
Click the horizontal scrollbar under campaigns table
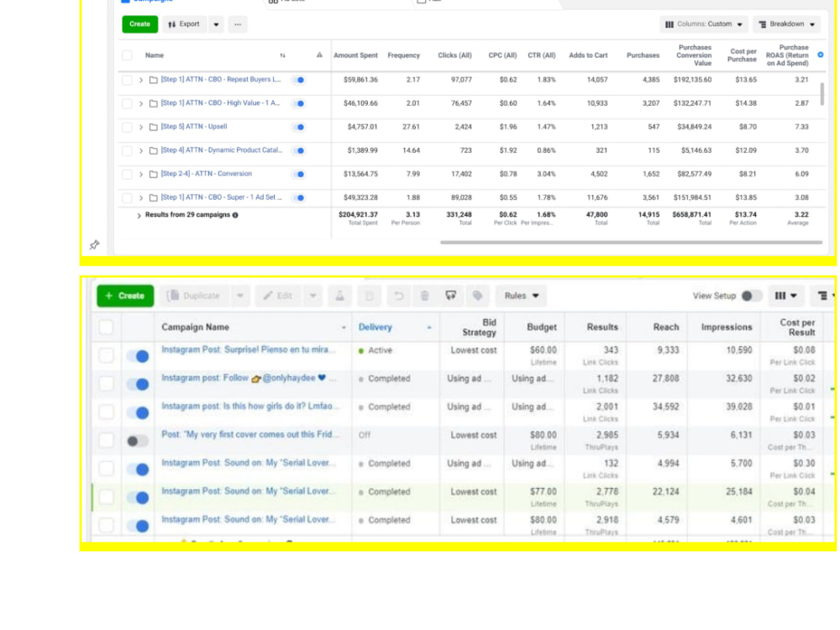[631, 243]
